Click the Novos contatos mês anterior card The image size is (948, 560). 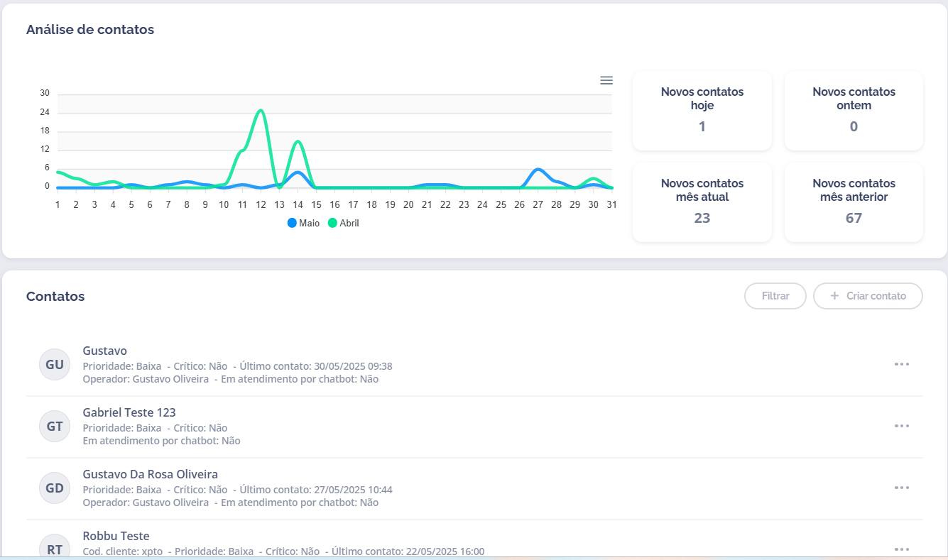853,202
